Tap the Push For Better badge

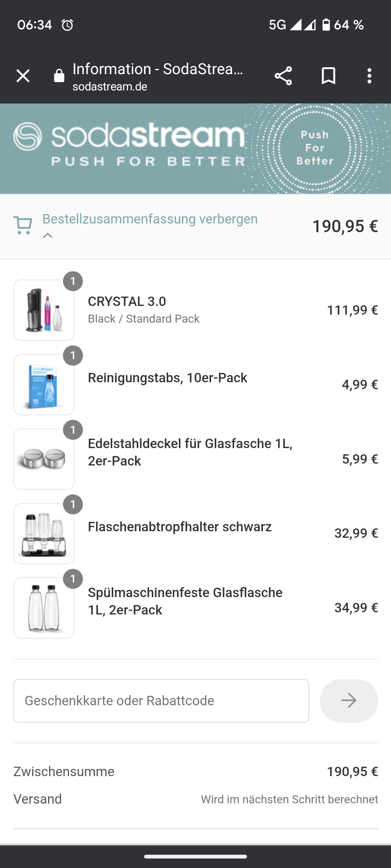315,148
